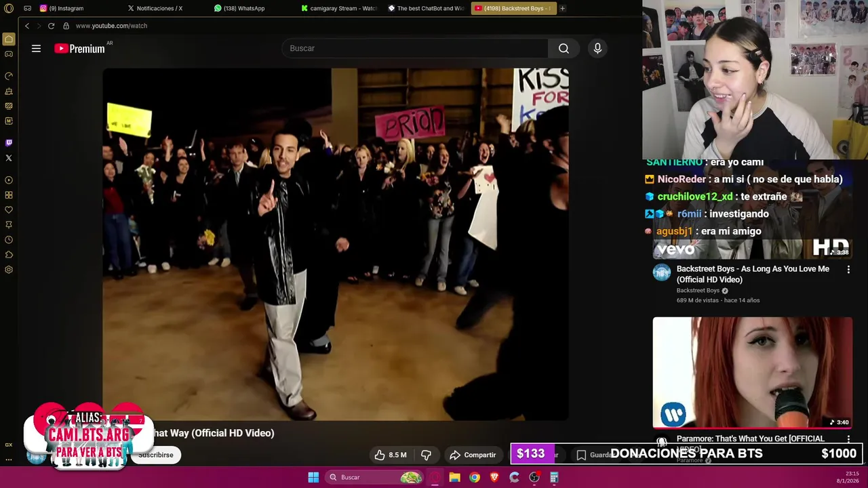
Task: Click the YouTube Buscar search field
Action: tap(415, 48)
